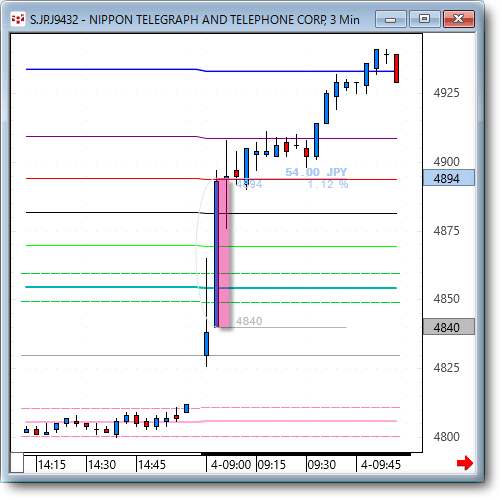Click the 4825 price scale label
502x500 pixels.
446,368
